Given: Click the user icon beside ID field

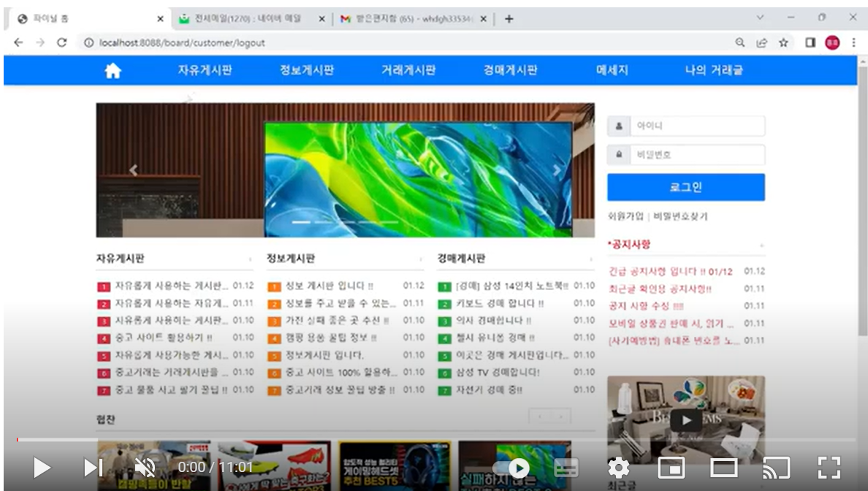Looking at the screenshot, I should (x=619, y=126).
